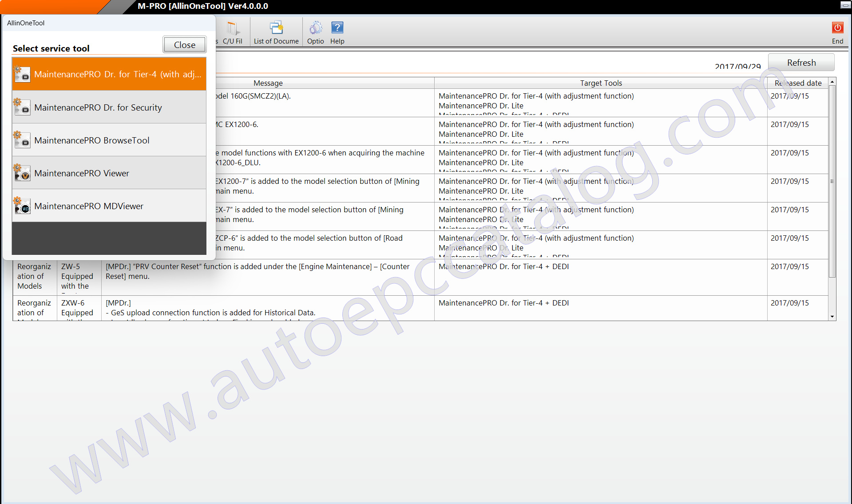Close the Select service tool dialog
Screen dimensions: 852x504
(x=185, y=45)
